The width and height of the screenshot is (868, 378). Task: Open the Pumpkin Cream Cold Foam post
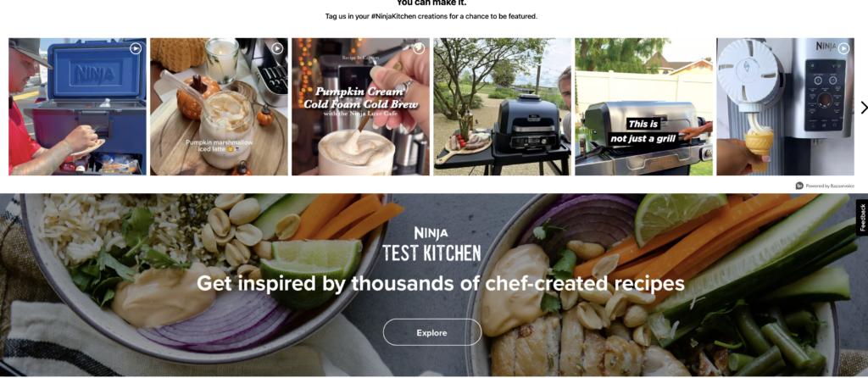tap(360, 107)
